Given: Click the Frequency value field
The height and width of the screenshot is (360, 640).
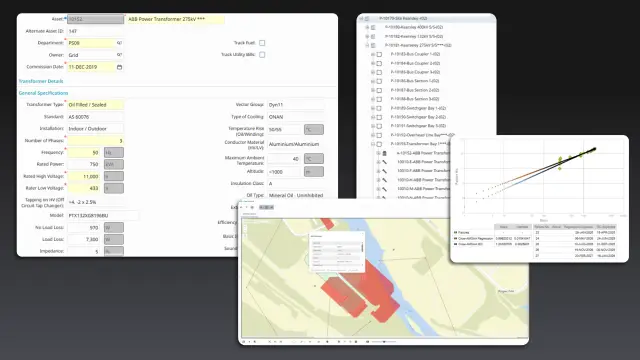Looking at the screenshot, I should click(84, 153).
